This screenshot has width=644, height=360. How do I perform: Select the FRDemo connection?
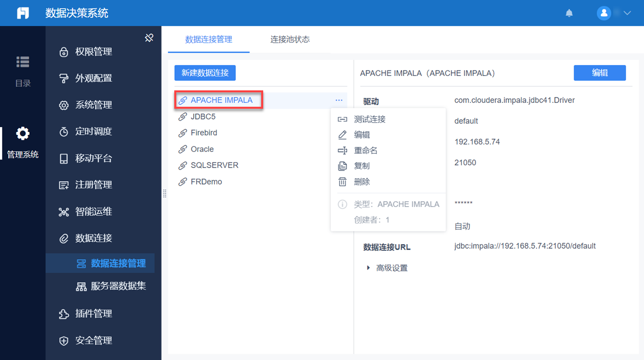pos(207,182)
